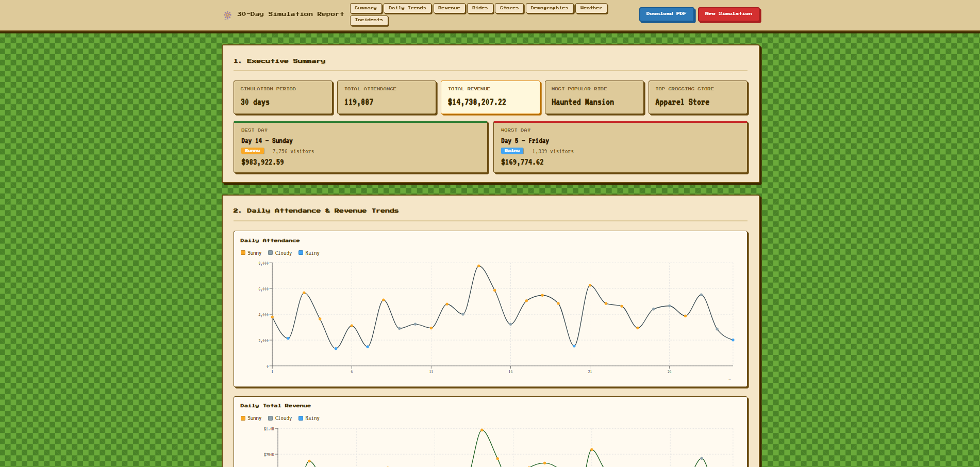This screenshot has width=980, height=467.
Task: Click the first attendance point on day 1
Action: pos(272,317)
